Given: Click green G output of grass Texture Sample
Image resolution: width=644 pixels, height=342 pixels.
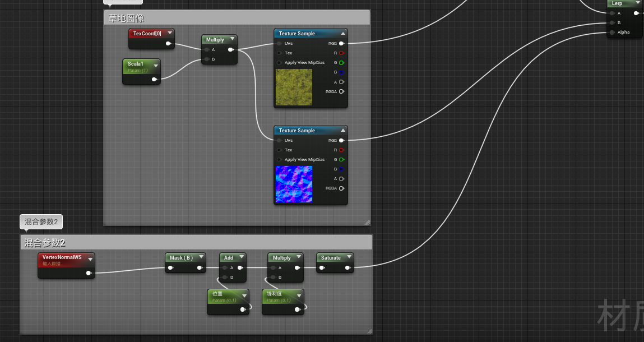Looking at the screenshot, I should point(342,62).
